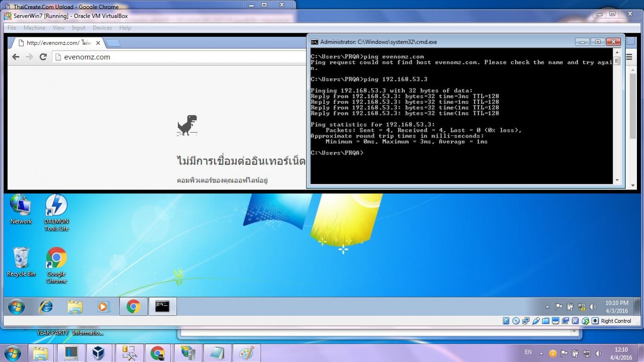Open the guest clock showing 10:10 PM
Image resolution: width=644 pixels, height=362 pixels.
click(x=617, y=307)
